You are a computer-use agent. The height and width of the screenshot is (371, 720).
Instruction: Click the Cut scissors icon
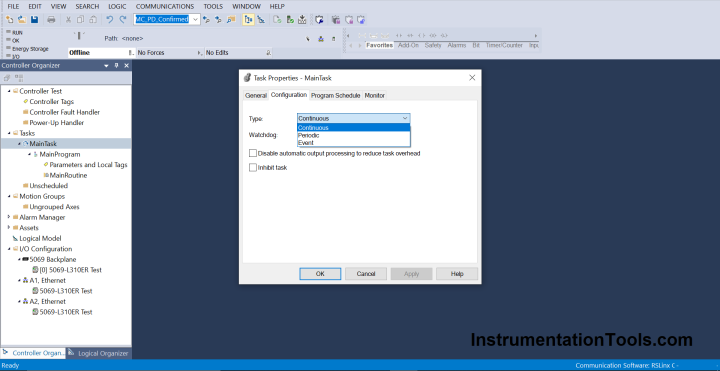pyautogui.click(x=68, y=19)
